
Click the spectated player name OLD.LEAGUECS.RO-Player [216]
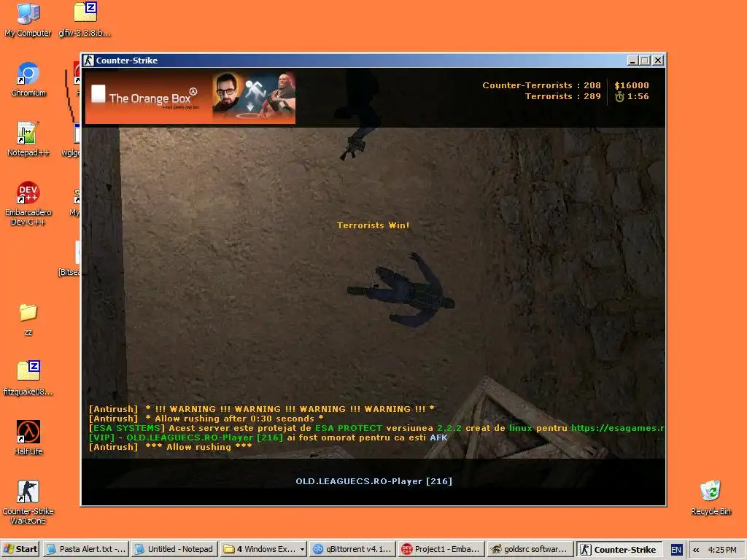coord(374,481)
